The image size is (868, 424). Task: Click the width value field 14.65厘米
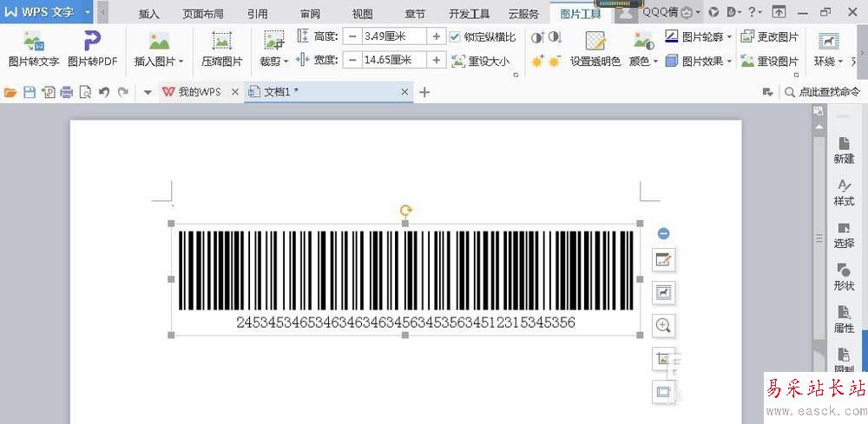coord(394,60)
